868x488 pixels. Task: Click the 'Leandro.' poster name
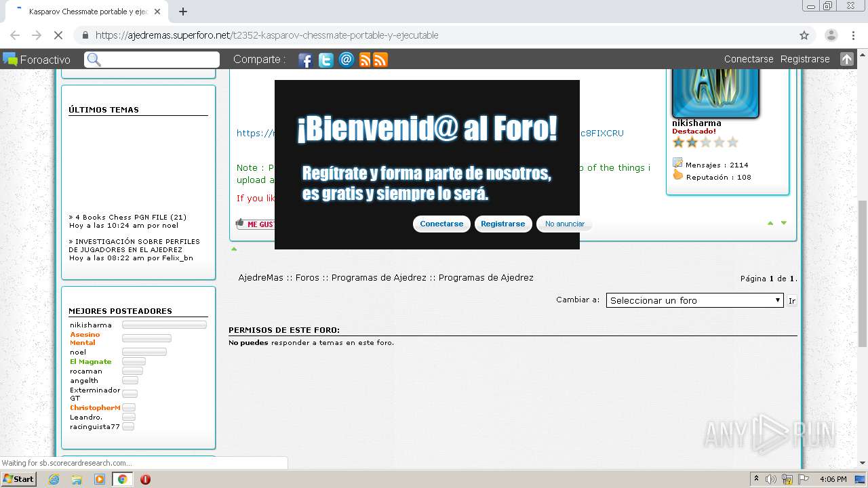click(86, 417)
